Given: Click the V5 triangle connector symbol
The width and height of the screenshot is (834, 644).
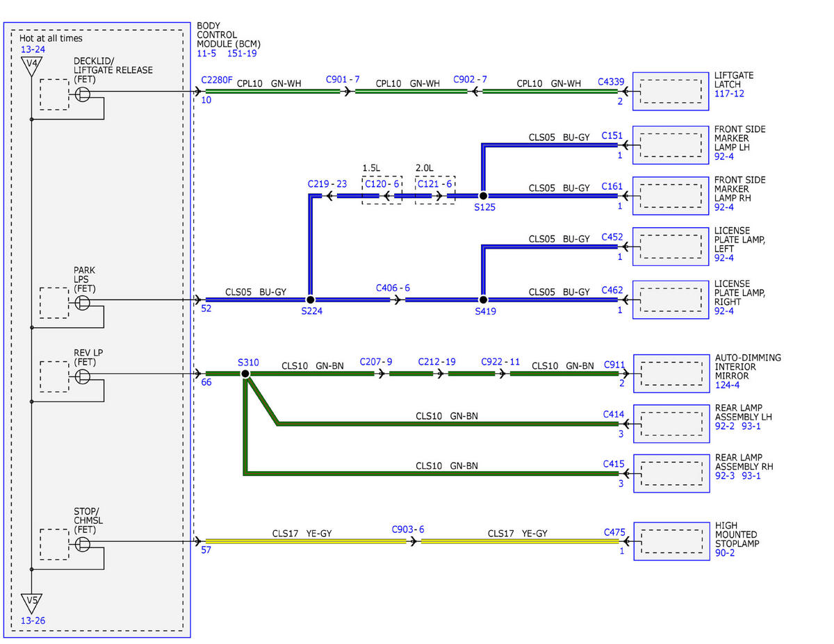Looking at the screenshot, I should click(31, 603).
